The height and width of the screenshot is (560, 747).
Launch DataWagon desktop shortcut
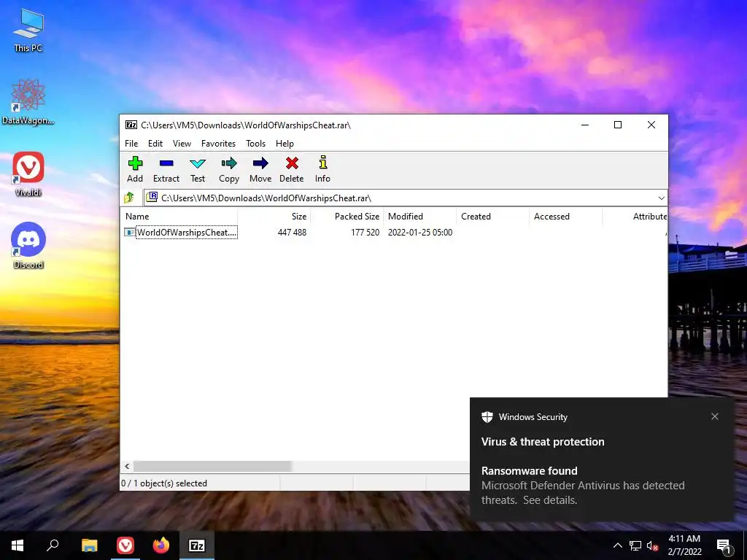pos(28,101)
